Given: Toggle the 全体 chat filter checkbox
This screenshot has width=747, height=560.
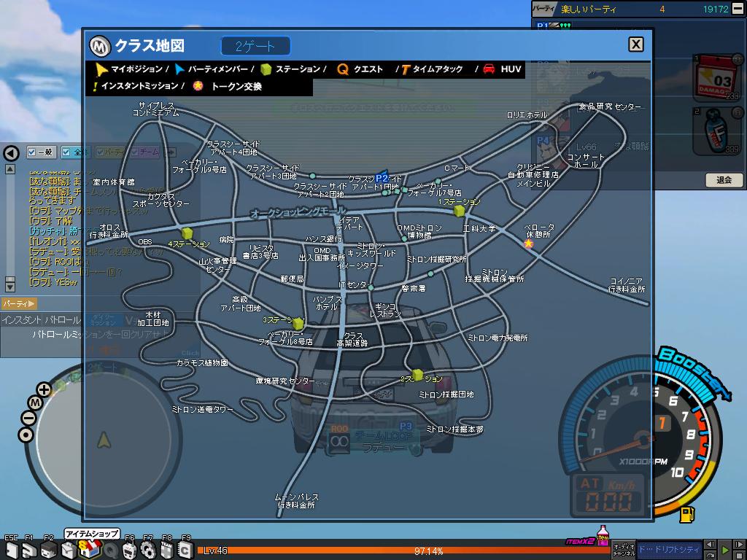Looking at the screenshot, I should [66, 152].
